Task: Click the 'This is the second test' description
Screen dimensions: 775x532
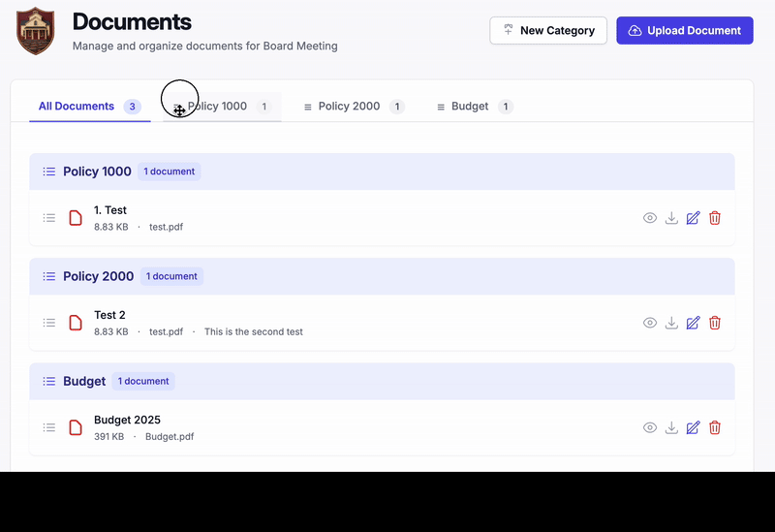Action: (x=254, y=331)
